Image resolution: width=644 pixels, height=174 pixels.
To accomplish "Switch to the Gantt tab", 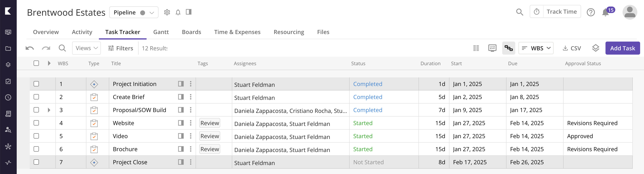I will click(161, 32).
